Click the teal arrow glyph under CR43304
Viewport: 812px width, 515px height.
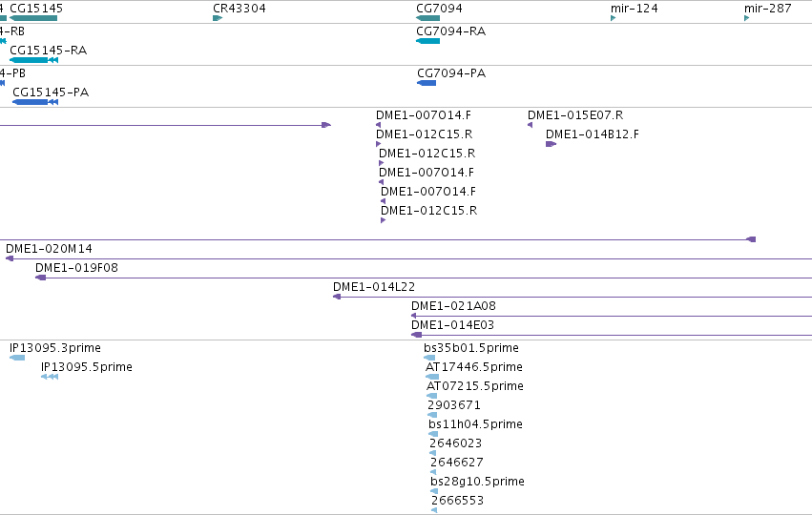tap(218, 18)
